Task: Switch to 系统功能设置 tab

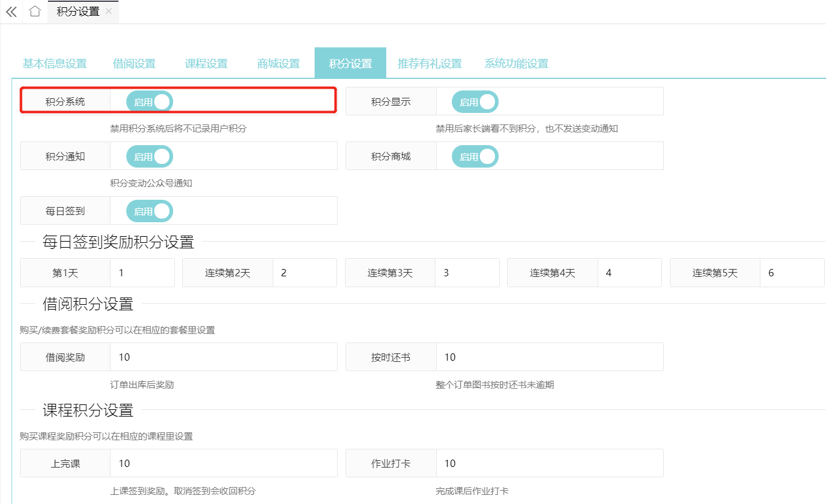Action: (516, 63)
